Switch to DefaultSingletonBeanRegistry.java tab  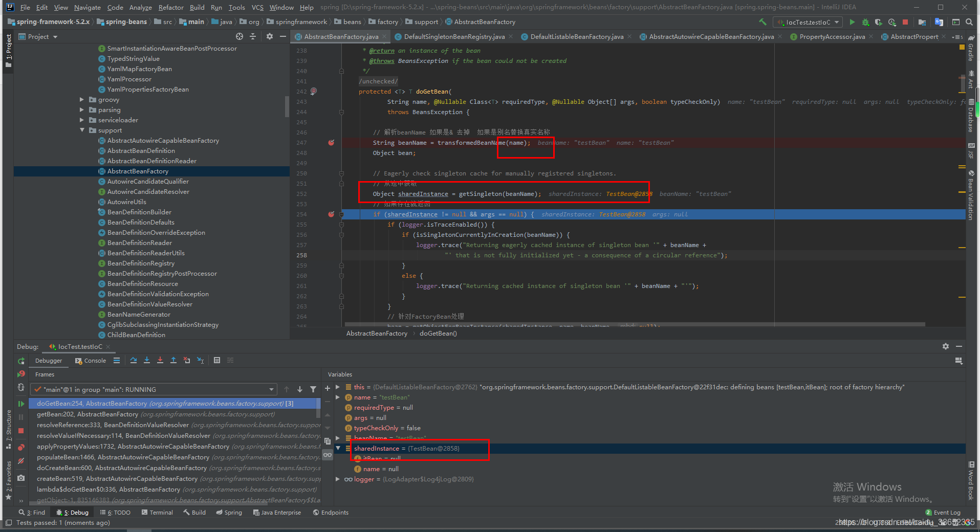point(454,36)
